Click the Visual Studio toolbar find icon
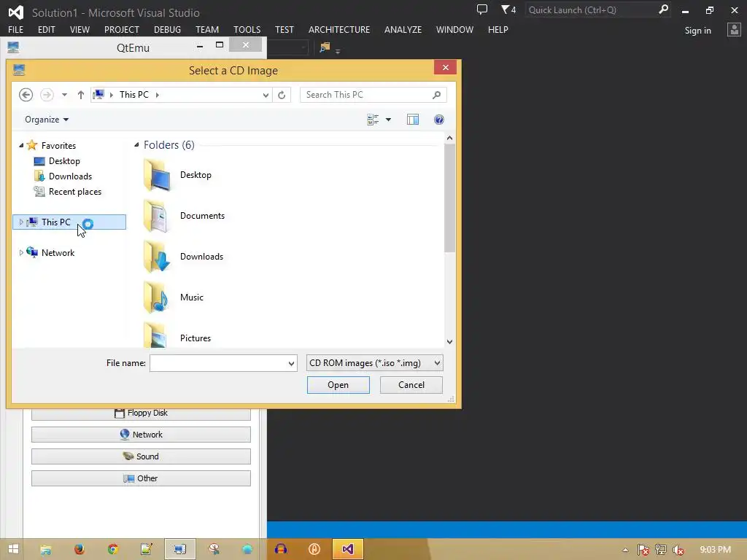747x560 pixels. [x=325, y=47]
